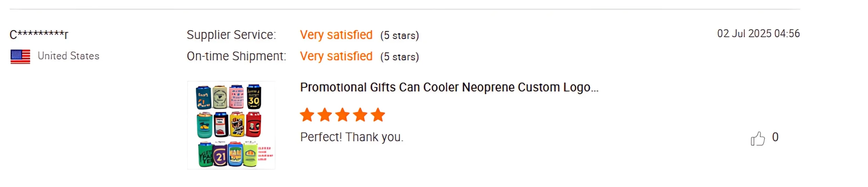
Task: Click the fifth orange rating star
Action: click(378, 115)
